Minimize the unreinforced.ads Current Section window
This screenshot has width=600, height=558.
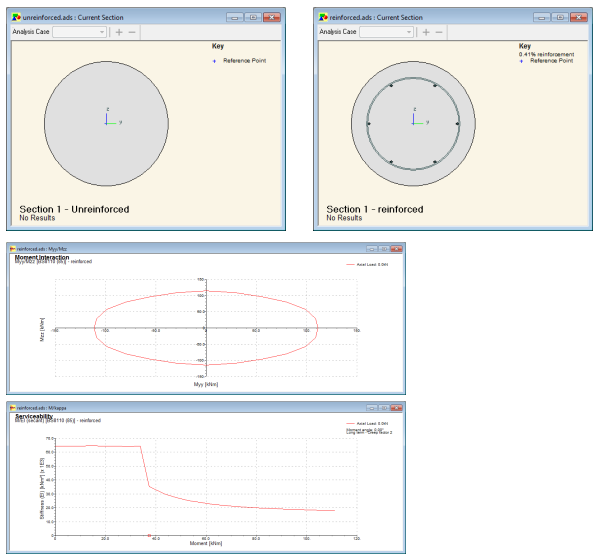pos(235,18)
